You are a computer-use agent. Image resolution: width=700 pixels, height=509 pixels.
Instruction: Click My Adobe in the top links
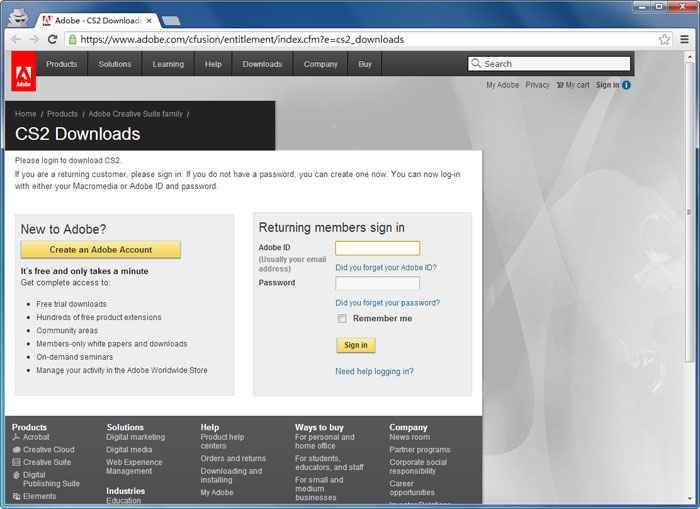pos(503,85)
